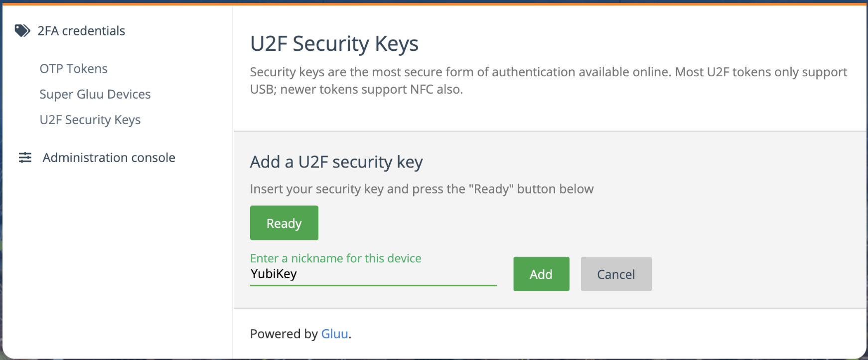The width and height of the screenshot is (868, 360).
Task: Click the Add a U2F security key header
Action: [x=336, y=162]
